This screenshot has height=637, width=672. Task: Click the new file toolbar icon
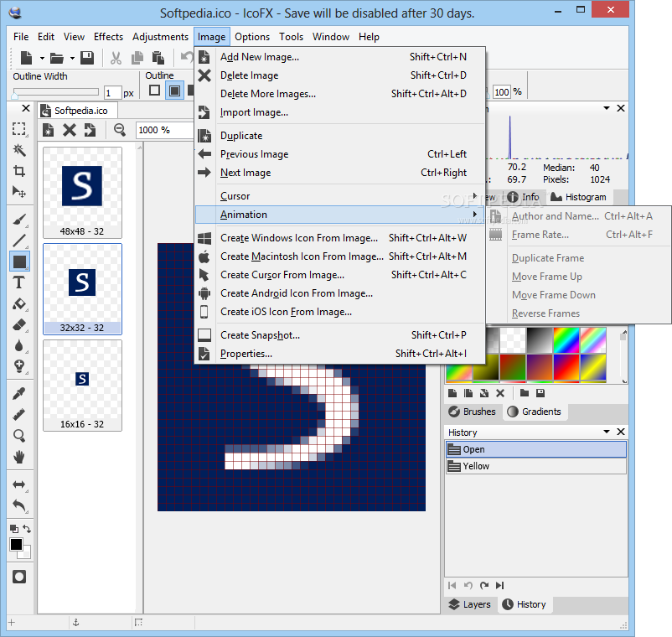[27, 58]
